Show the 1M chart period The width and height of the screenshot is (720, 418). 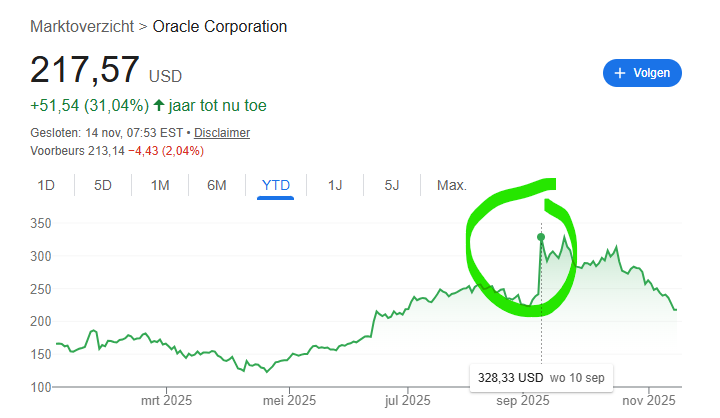click(x=160, y=185)
